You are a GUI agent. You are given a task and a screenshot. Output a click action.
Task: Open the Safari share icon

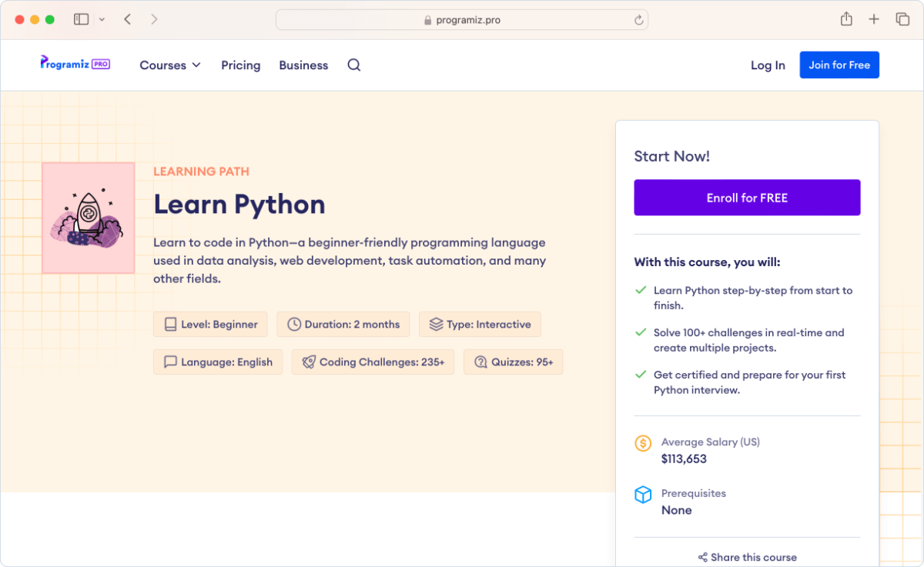(x=846, y=19)
